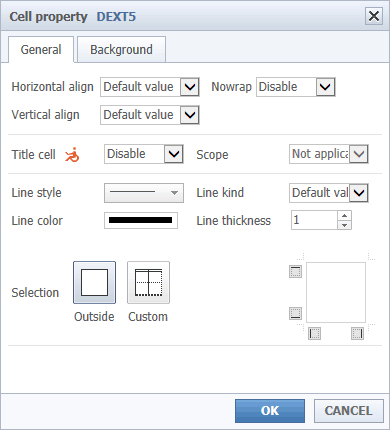Click the Line thickness input field

[x=314, y=220]
